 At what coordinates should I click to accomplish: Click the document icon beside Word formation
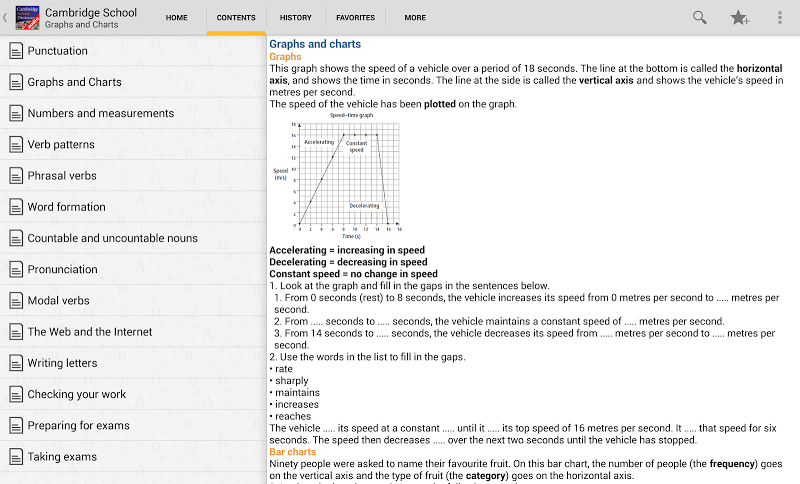(x=15, y=207)
